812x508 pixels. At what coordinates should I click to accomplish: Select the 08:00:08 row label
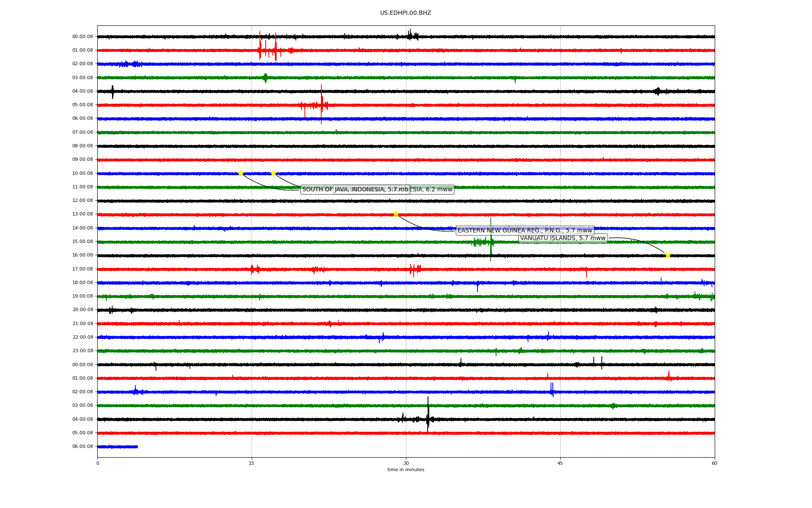(x=82, y=146)
